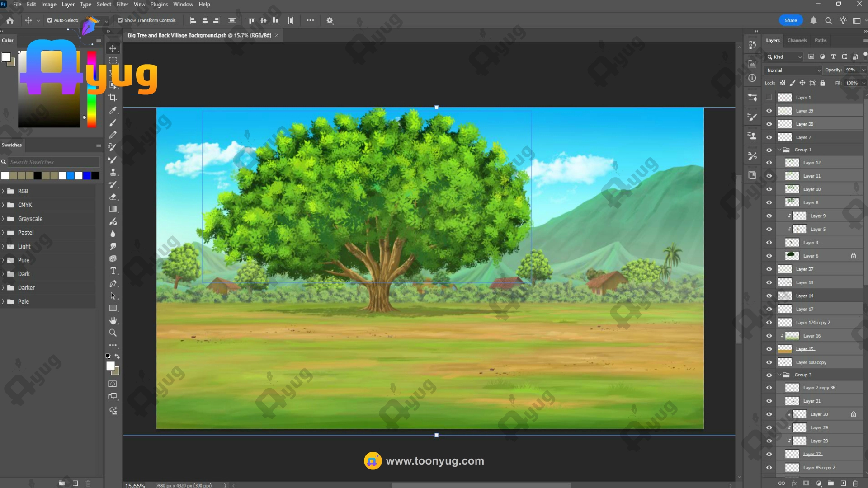Open the Filter menu
Viewport: 868px width, 488px height.
coord(122,5)
